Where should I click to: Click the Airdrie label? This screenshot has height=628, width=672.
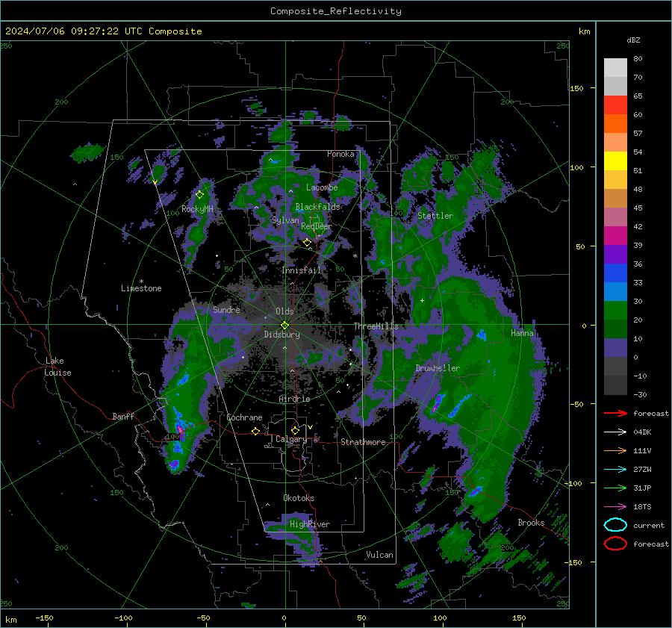click(294, 399)
